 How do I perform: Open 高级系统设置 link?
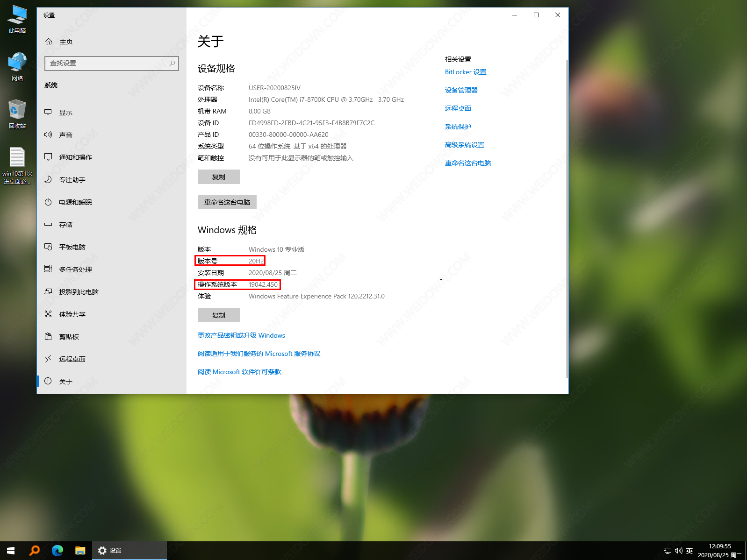[x=465, y=145]
